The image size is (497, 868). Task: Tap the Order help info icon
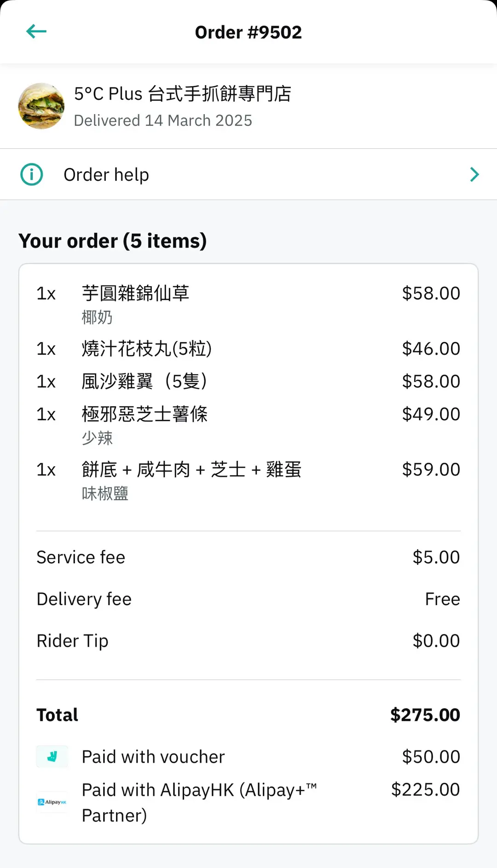click(32, 174)
